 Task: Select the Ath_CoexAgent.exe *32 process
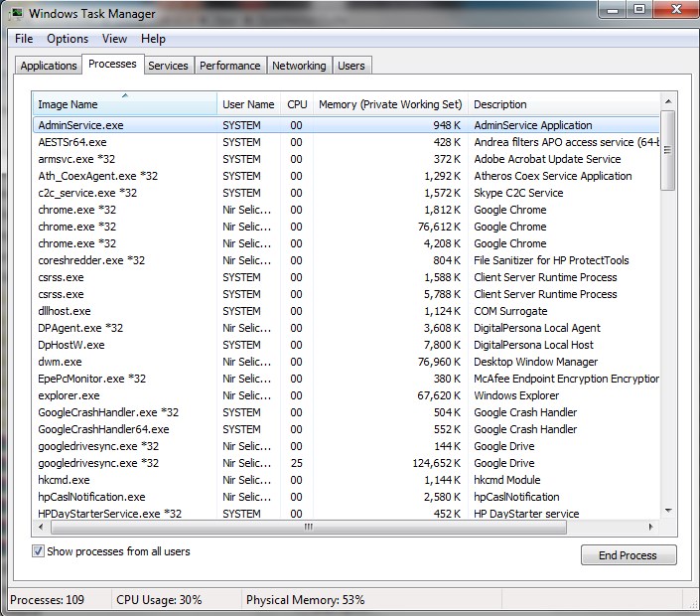346,176
